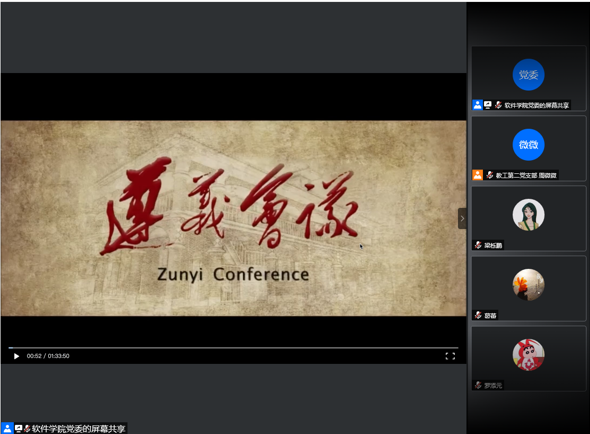The width and height of the screenshot is (590, 434).
Task: Click muted microphone in 微微 participant tile
Action: click(x=490, y=175)
